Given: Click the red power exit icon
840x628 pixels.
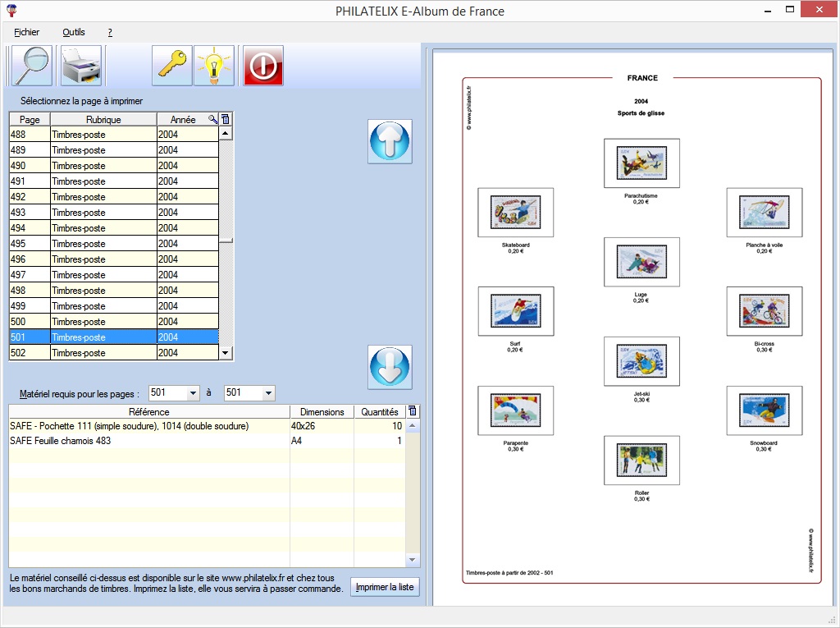Looking at the screenshot, I should (x=262, y=66).
